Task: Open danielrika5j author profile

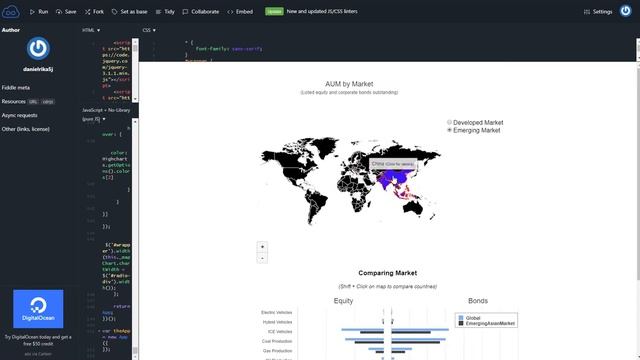Action: tap(38, 69)
